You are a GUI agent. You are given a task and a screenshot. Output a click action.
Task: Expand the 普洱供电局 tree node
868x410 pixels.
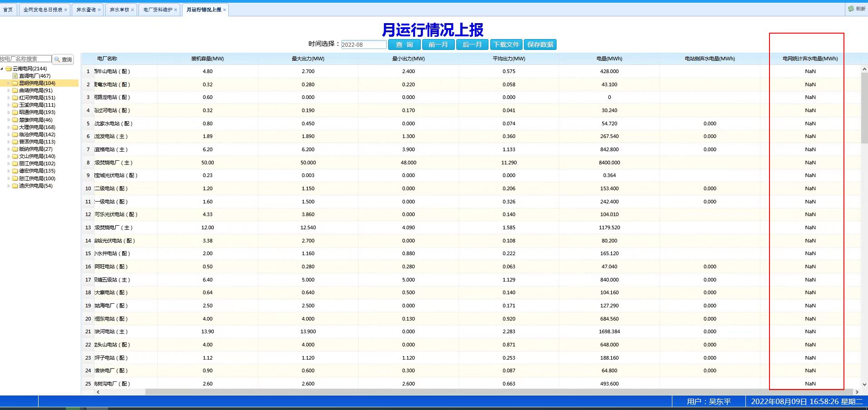tap(9, 142)
